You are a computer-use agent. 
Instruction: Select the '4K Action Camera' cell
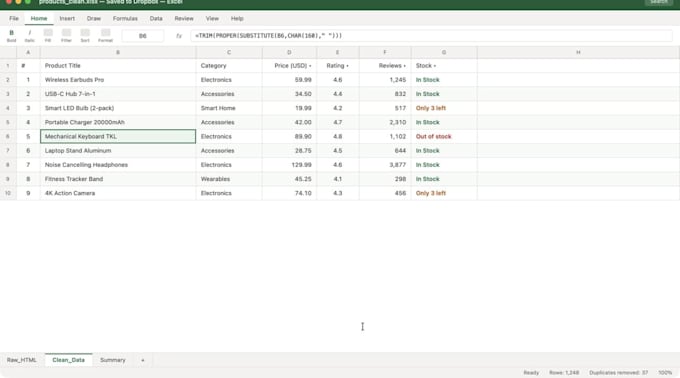pos(118,193)
